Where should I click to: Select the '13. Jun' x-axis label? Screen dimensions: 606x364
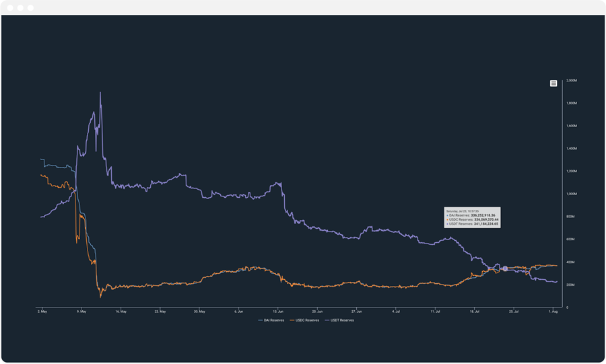pos(278,312)
